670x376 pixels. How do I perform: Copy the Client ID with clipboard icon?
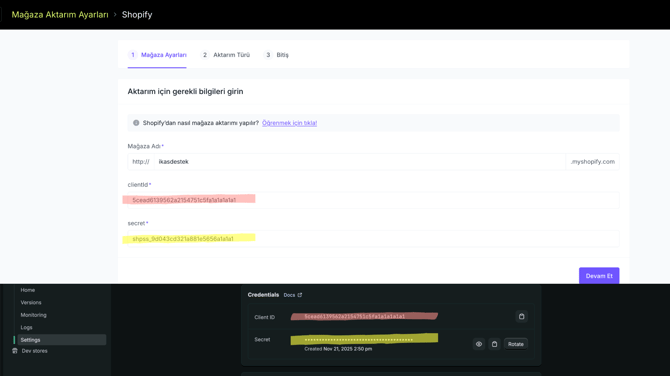tap(521, 317)
